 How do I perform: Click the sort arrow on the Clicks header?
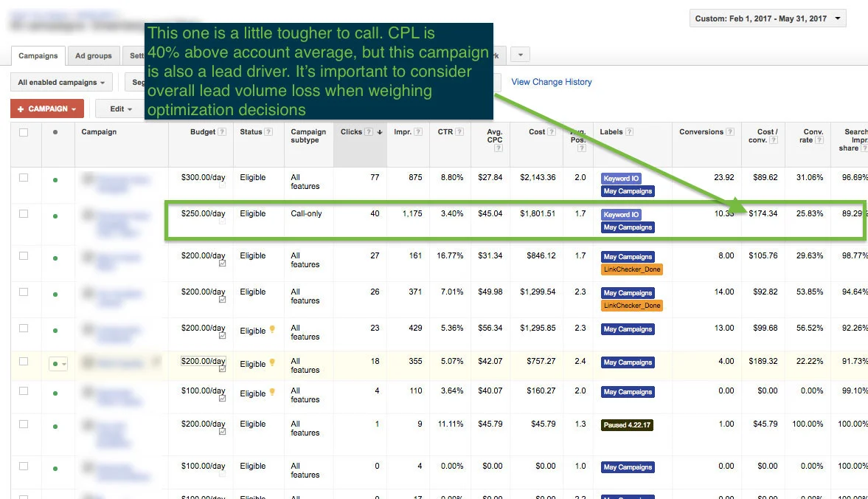tap(379, 131)
